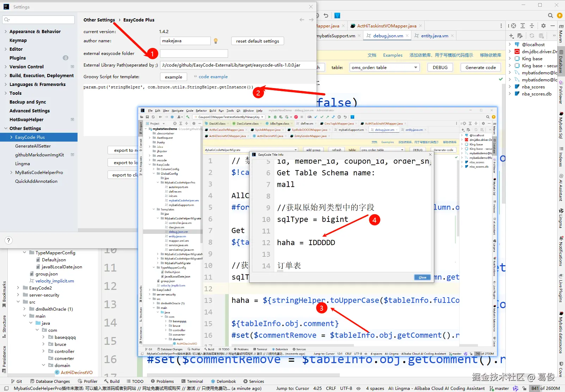The image size is (565, 392).
Task: Open the Maven side tool window
Action: click(x=561, y=33)
